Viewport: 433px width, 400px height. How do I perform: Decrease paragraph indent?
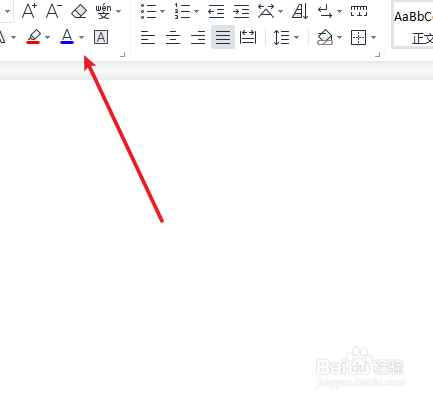point(216,11)
